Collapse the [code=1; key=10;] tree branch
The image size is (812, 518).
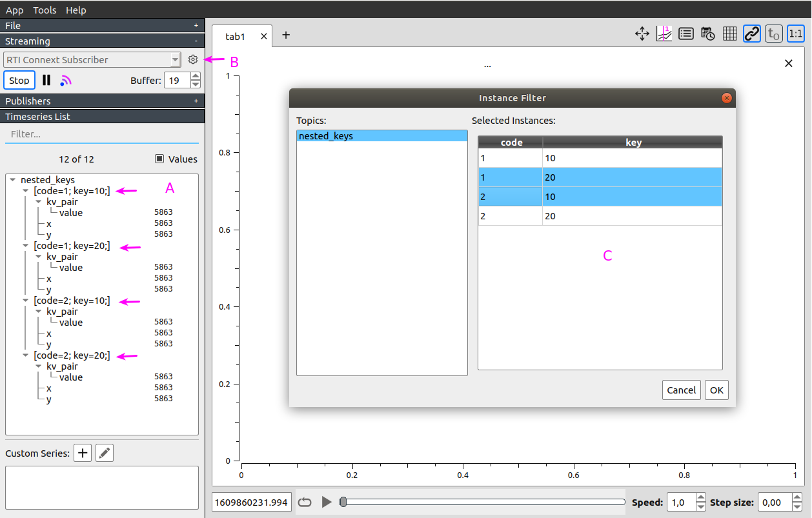[x=25, y=190]
